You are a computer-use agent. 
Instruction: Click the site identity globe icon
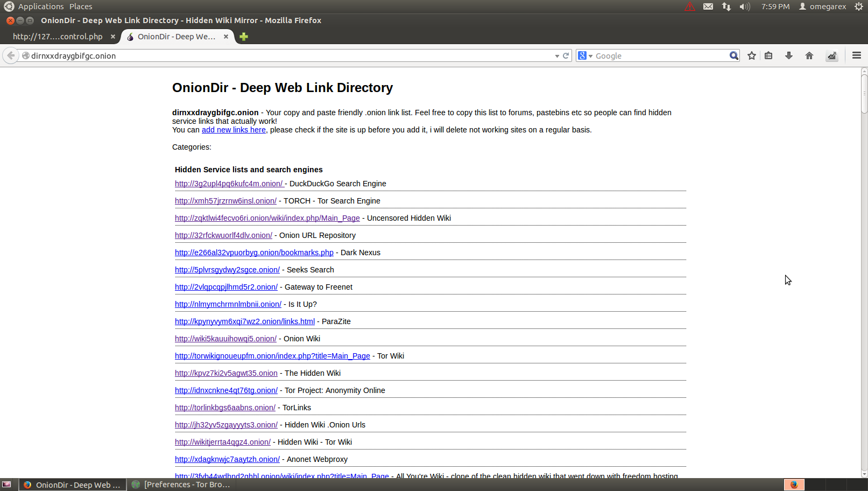point(25,55)
